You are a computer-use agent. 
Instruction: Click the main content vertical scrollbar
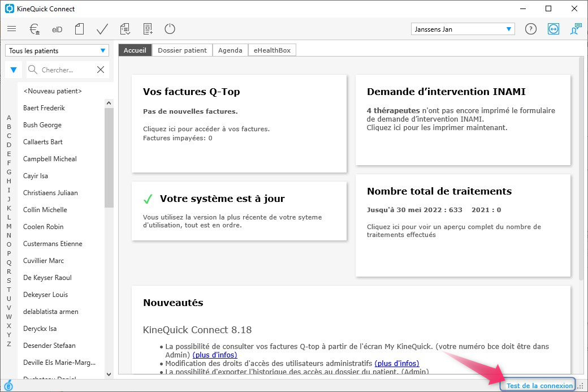click(581, 169)
